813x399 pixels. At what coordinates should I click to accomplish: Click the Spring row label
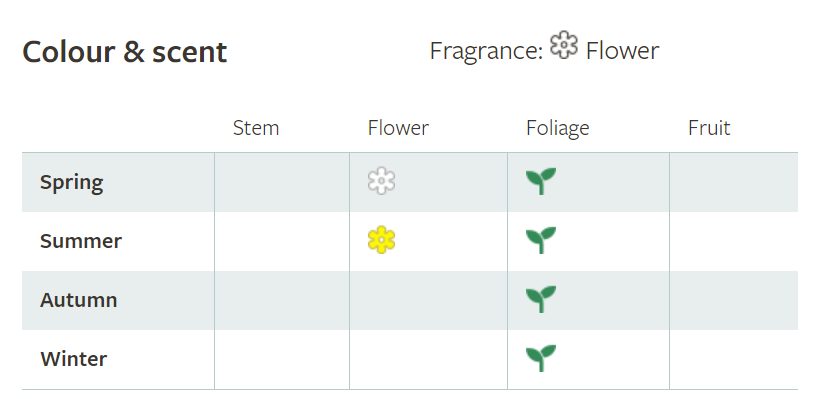tap(72, 183)
